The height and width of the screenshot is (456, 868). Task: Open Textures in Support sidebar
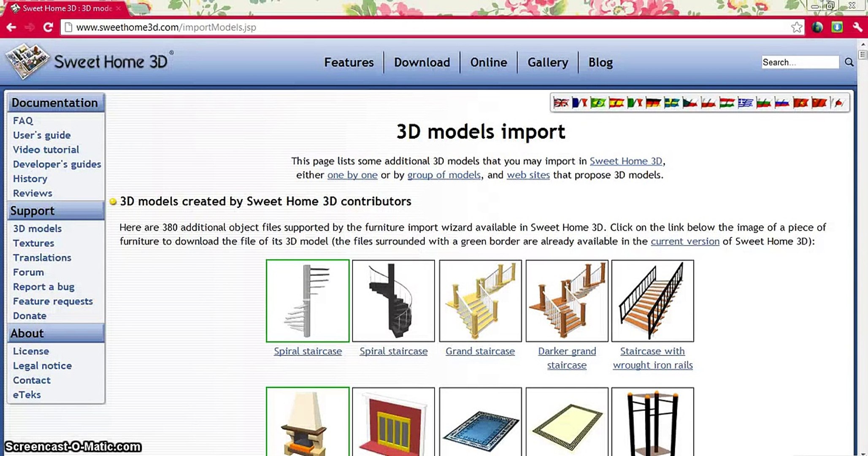33,243
